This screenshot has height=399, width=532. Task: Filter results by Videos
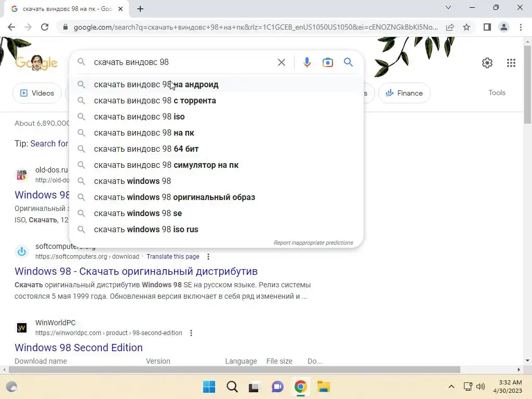click(37, 93)
